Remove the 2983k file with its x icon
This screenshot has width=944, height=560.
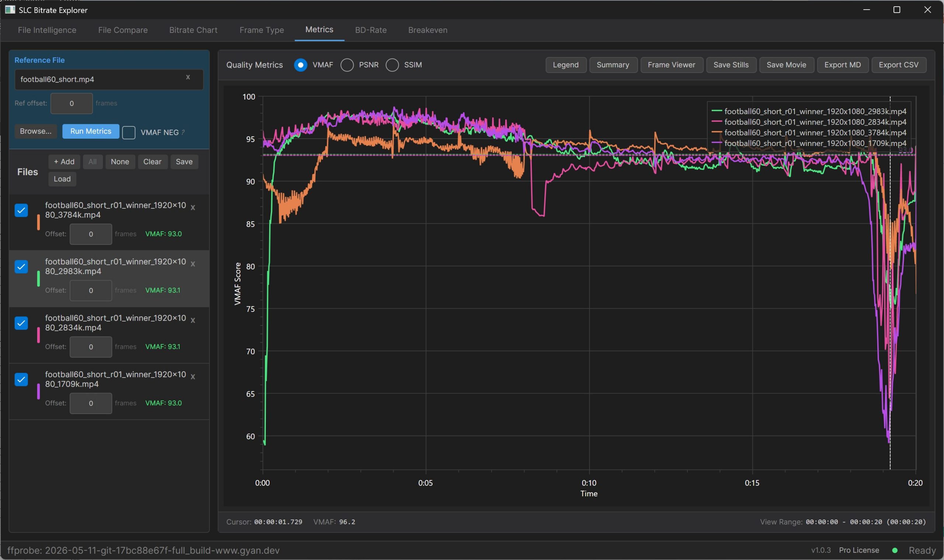tap(193, 264)
